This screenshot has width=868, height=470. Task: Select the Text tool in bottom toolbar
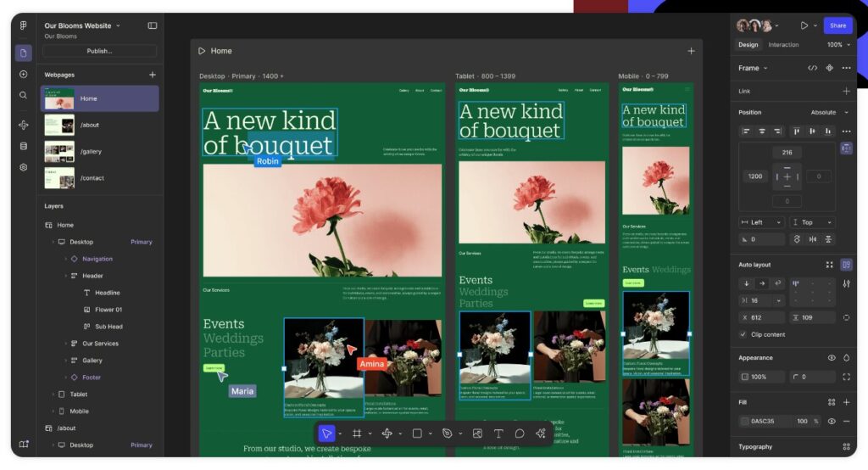coord(498,434)
